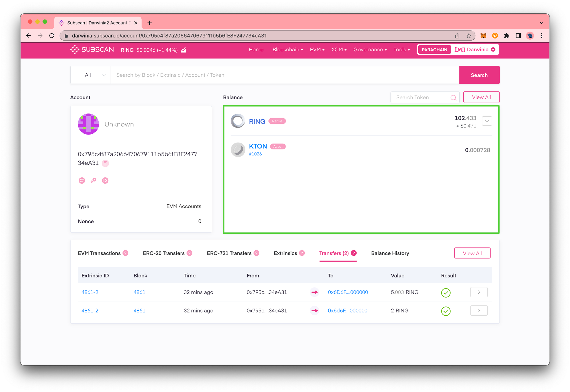The width and height of the screenshot is (570, 392).
Task: Click the block link 4861
Action: tap(139, 292)
